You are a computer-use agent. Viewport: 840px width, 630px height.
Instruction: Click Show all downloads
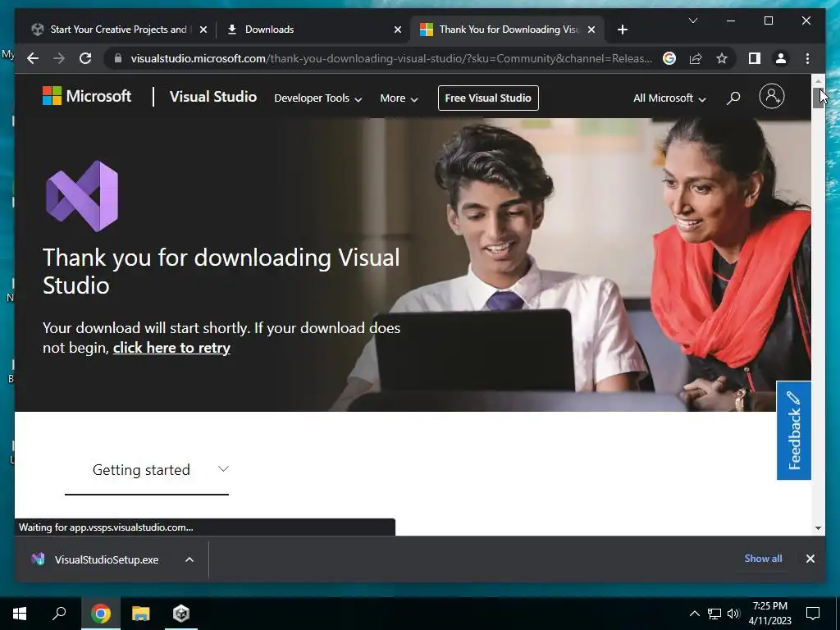point(763,558)
